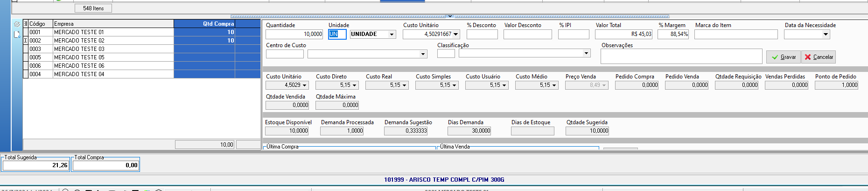Open the grid settings gear icon
The image size is (868, 191).
pos(17,24)
